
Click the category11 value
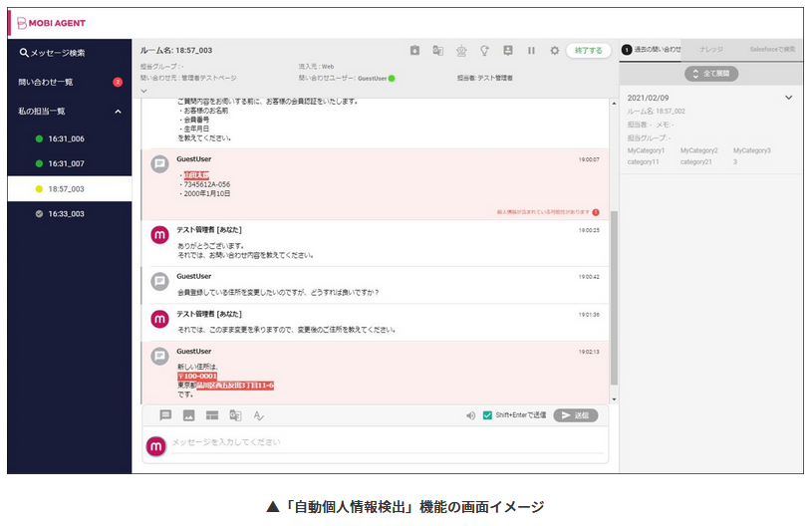point(644,162)
